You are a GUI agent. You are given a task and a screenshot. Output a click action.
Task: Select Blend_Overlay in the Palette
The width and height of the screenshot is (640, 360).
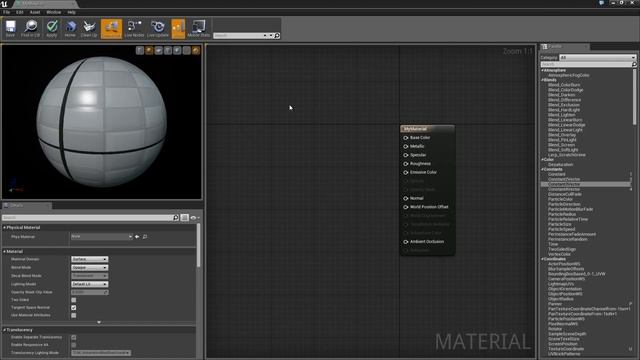pos(562,135)
